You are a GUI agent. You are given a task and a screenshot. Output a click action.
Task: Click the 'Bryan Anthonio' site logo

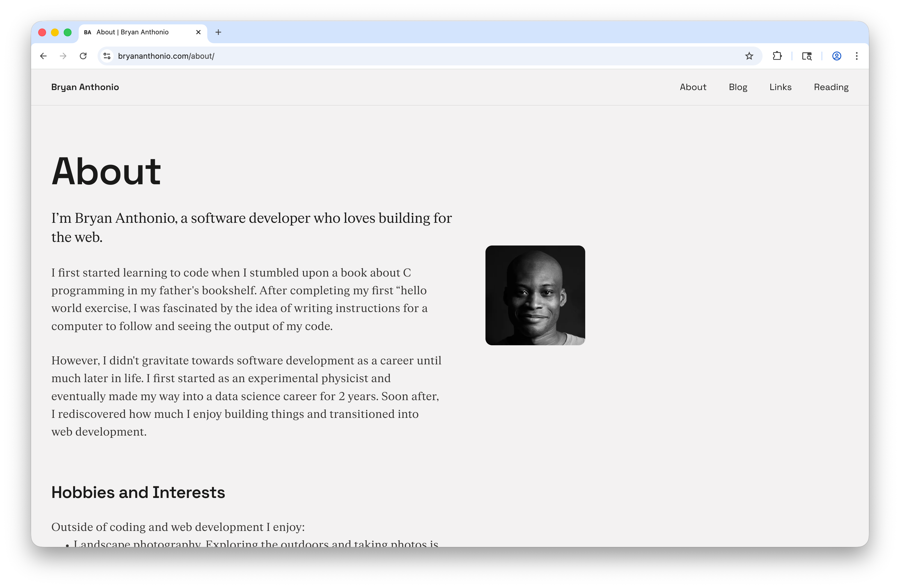point(85,87)
